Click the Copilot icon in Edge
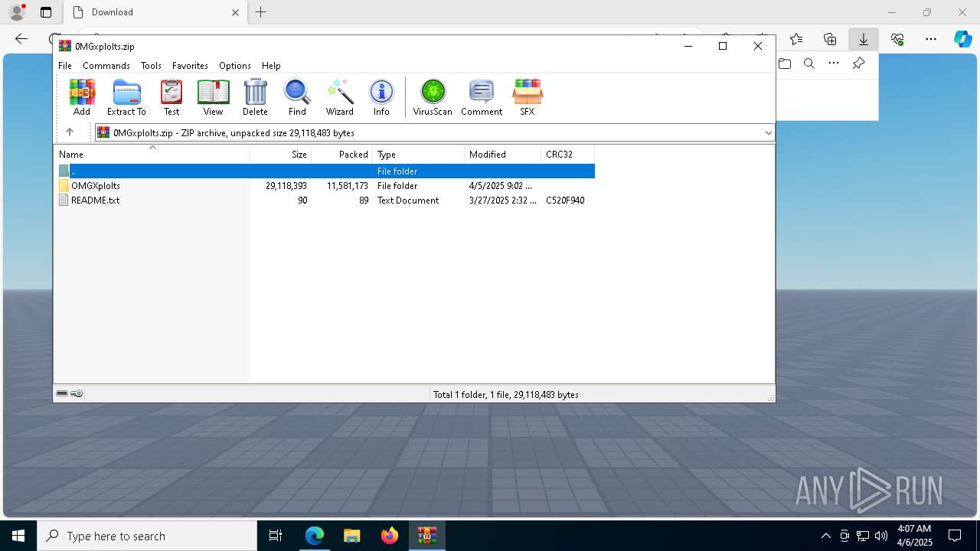Viewport: 980px width, 551px height. [x=962, y=39]
